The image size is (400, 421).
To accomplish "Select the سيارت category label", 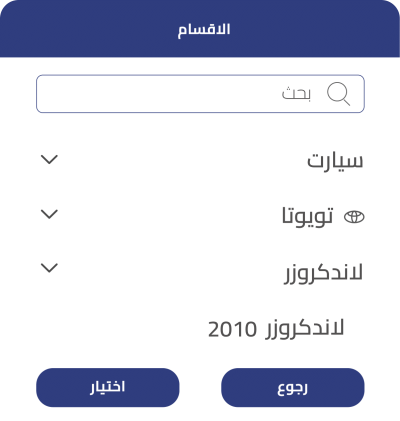I will coord(335,161).
